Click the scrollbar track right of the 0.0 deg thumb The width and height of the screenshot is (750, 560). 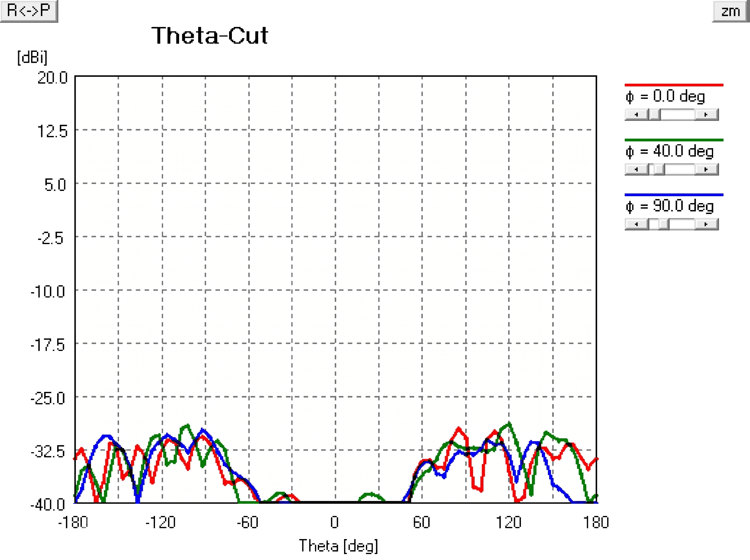[x=678, y=115]
